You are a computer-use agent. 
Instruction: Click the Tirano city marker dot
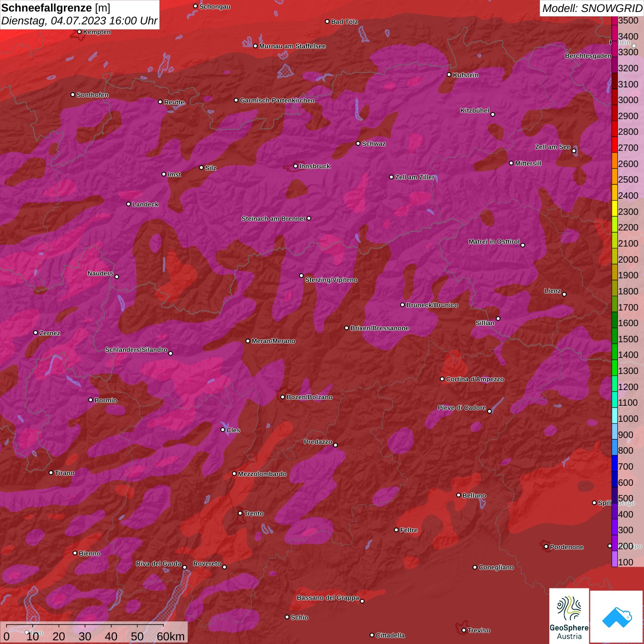51,472
